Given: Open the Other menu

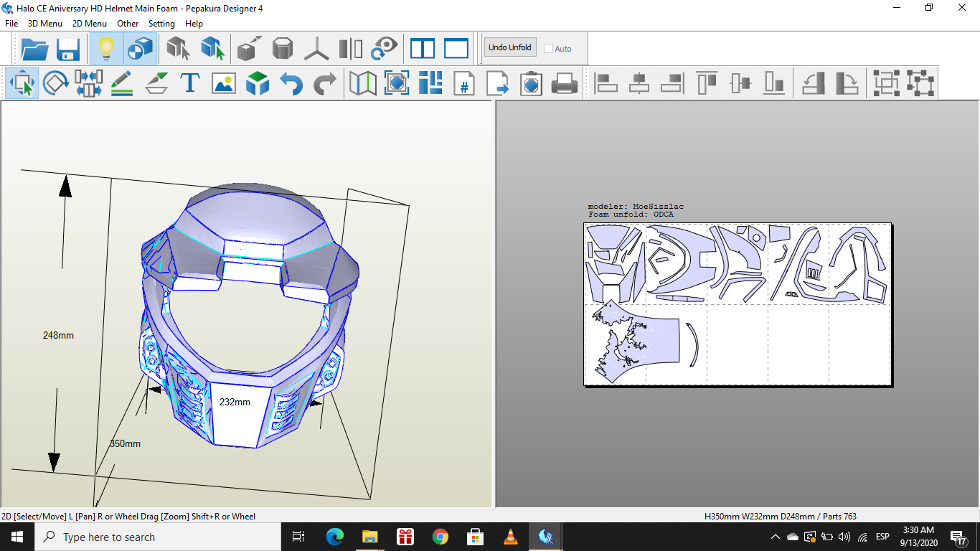Looking at the screenshot, I should (x=128, y=24).
